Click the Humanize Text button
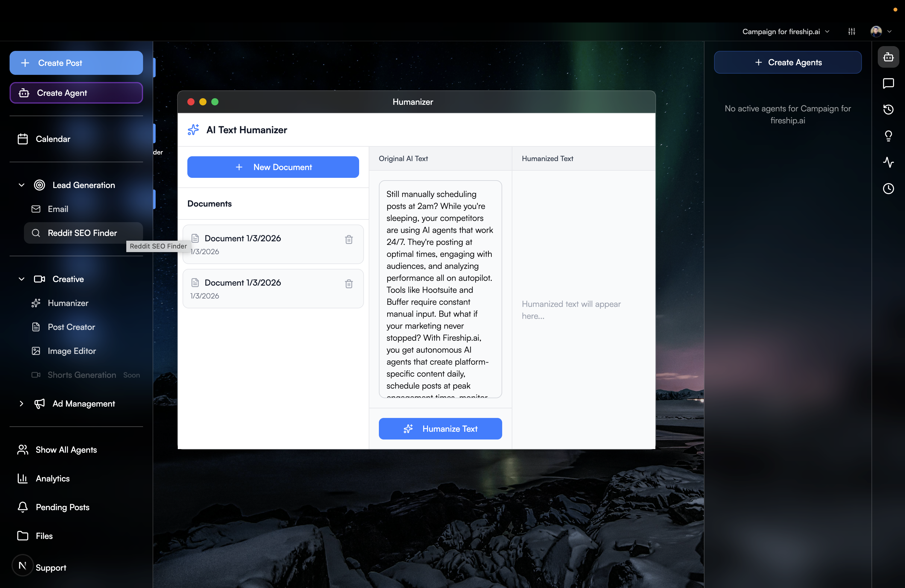Screen dimensions: 905x588 (x=440, y=429)
